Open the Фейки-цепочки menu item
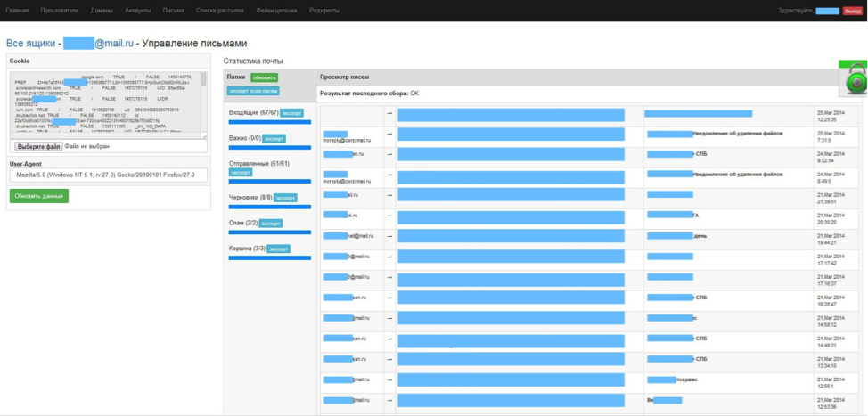This screenshot has height=416, width=868. click(x=277, y=11)
